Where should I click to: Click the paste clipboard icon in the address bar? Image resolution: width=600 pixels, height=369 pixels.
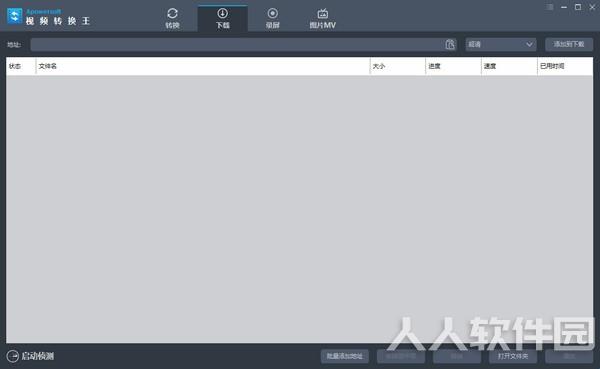pyautogui.click(x=450, y=44)
